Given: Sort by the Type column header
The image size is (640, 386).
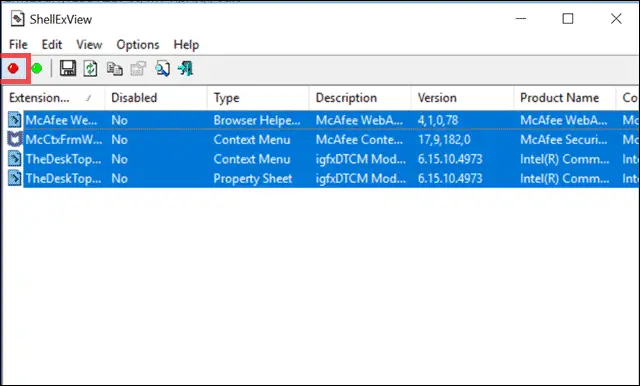Looking at the screenshot, I should coord(258,98).
